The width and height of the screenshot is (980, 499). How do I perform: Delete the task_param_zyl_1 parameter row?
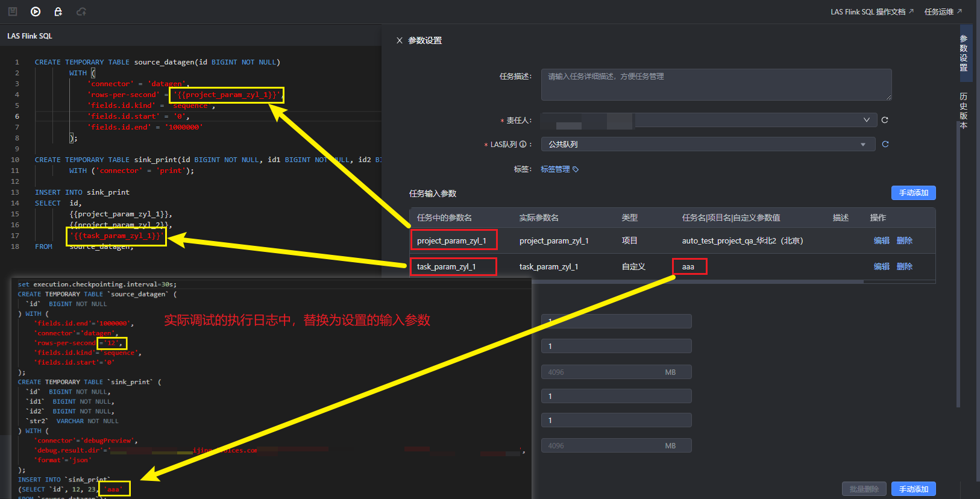coord(904,266)
